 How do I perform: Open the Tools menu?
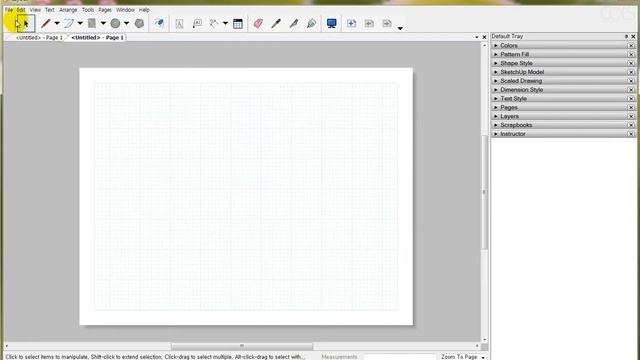(88, 10)
